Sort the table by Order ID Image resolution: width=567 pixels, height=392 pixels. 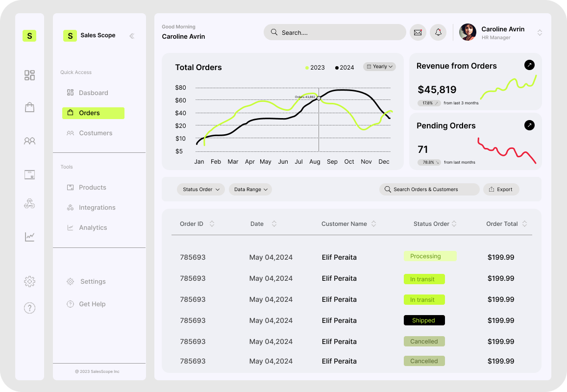tap(212, 224)
